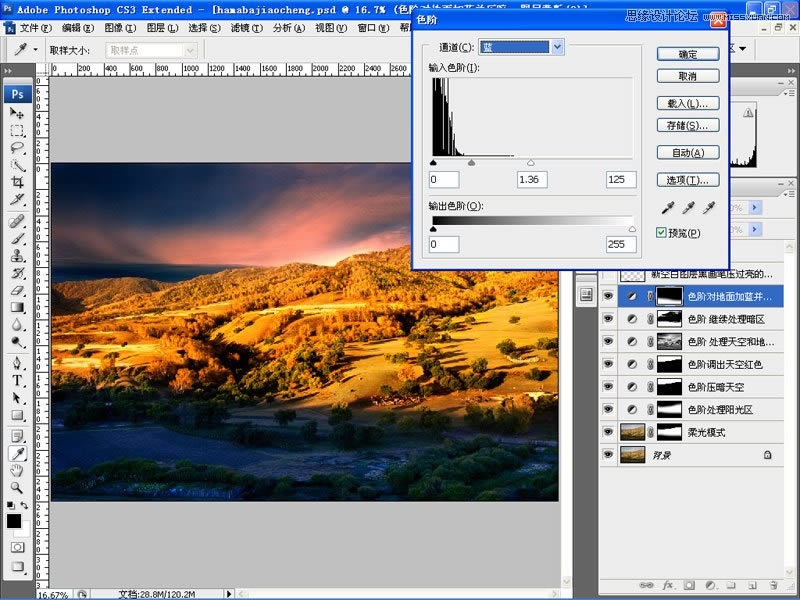This screenshot has width=800, height=600.
Task: Open the 图像 menu
Action: [x=119, y=27]
